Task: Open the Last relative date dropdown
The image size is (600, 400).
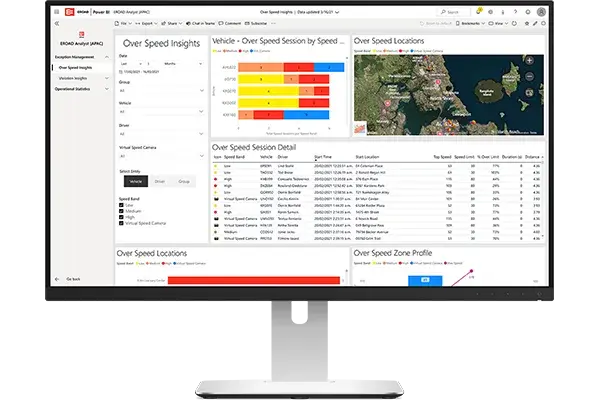Action: [x=131, y=64]
